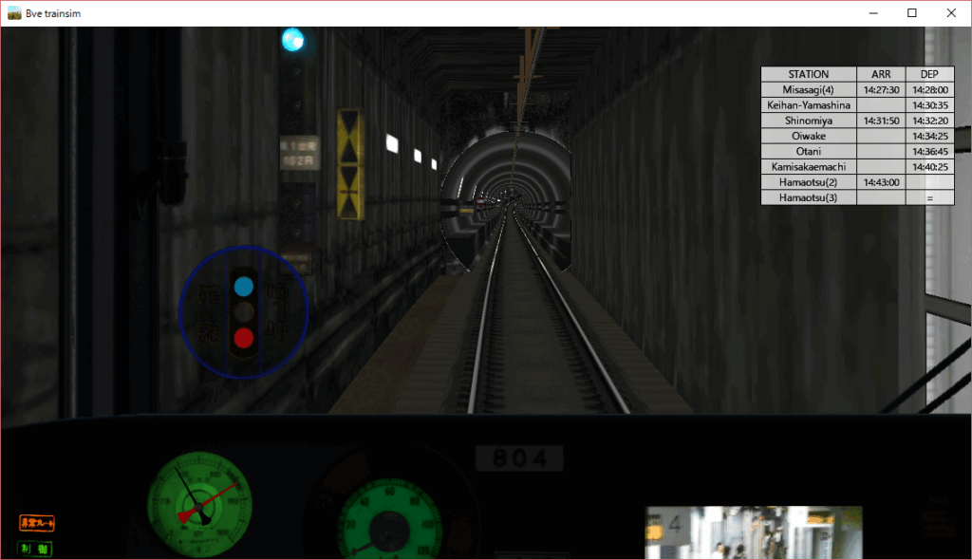Click the speedometer dial

coord(389,520)
